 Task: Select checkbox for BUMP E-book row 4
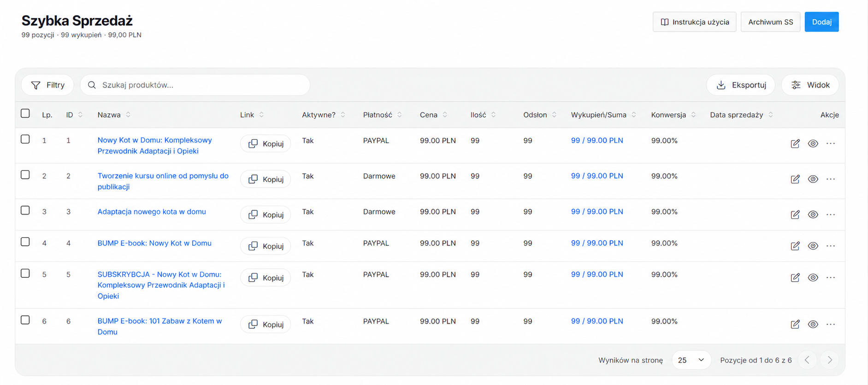tap(25, 242)
